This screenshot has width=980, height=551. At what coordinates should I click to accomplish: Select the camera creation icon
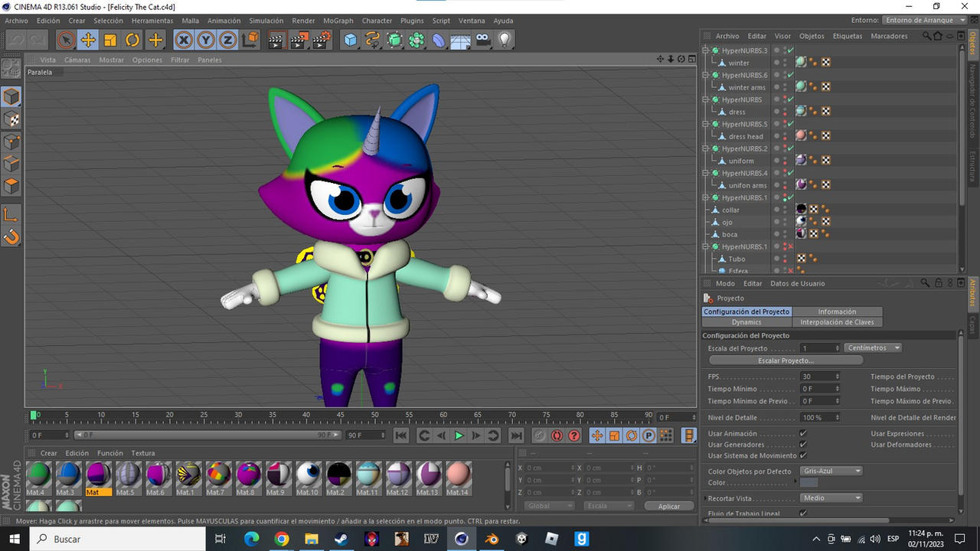482,39
